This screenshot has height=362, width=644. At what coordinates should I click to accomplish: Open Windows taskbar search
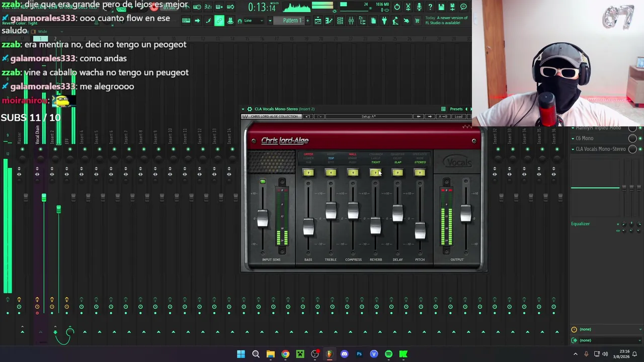point(256,354)
